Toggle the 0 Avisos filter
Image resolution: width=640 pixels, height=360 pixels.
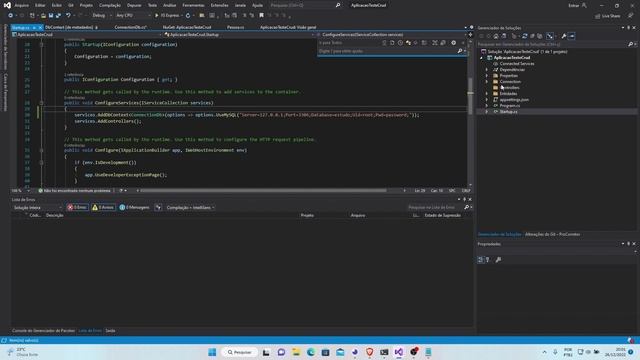coord(103,207)
